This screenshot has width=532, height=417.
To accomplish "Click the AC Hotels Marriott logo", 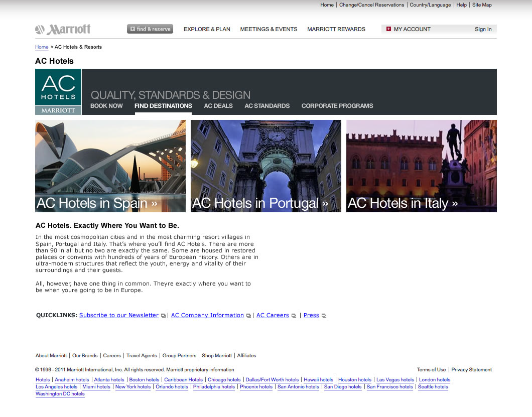I will click(58, 92).
